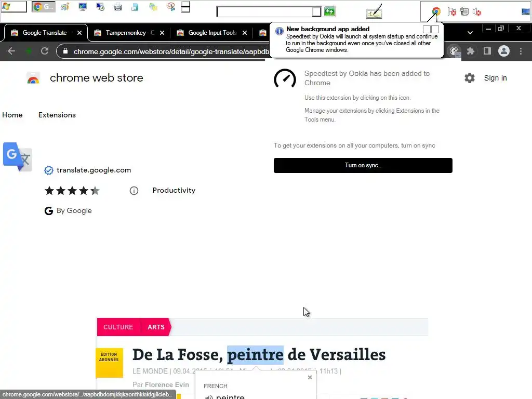The width and height of the screenshot is (532, 399).
Task: Go back to the previous page
Action: coord(11,51)
